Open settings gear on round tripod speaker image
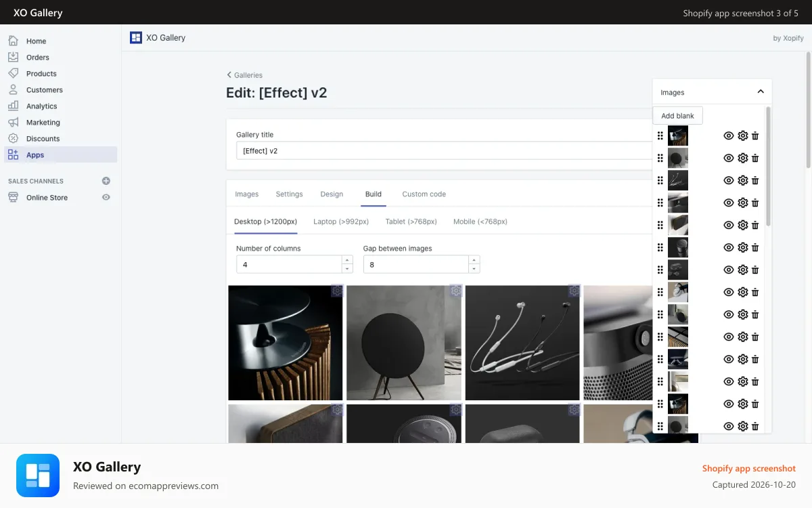This screenshot has height=508, width=812. pos(455,291)
